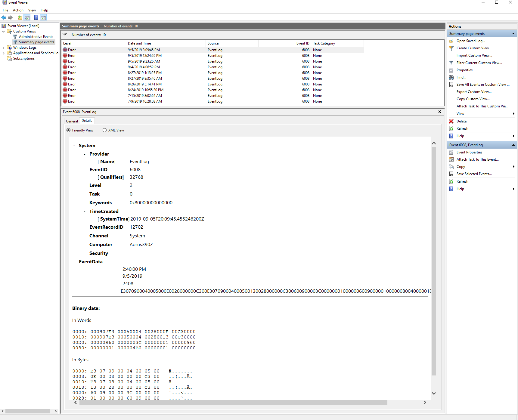Screen dimensions: 518x420
Task: Click the Forward arrow toolbar icon
Action: pos(11,17)
